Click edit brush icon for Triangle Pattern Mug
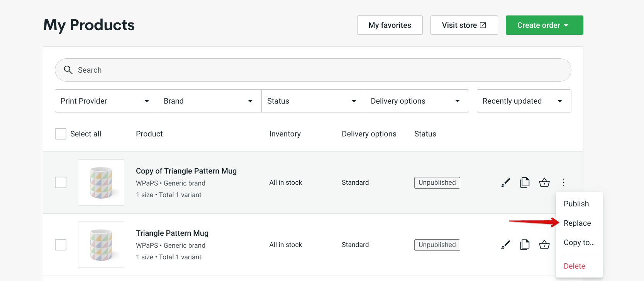 click(x=505, y=245)
